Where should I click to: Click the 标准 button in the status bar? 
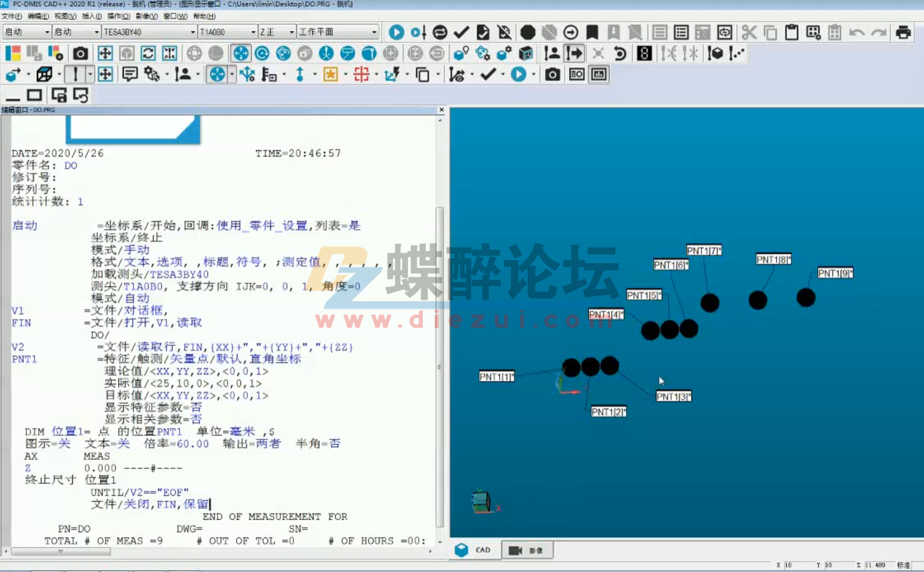click(904, 565)
